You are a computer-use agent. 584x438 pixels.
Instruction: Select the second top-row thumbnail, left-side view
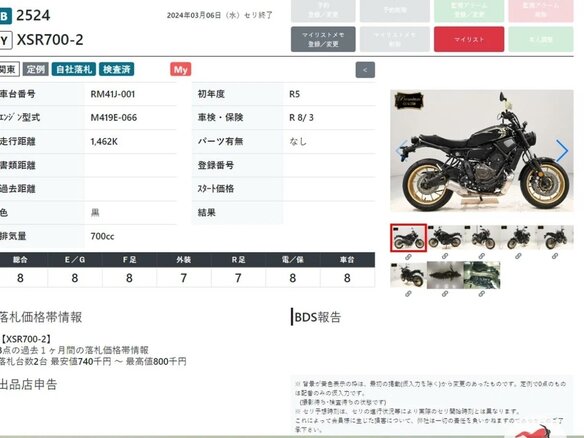[445, 238]
